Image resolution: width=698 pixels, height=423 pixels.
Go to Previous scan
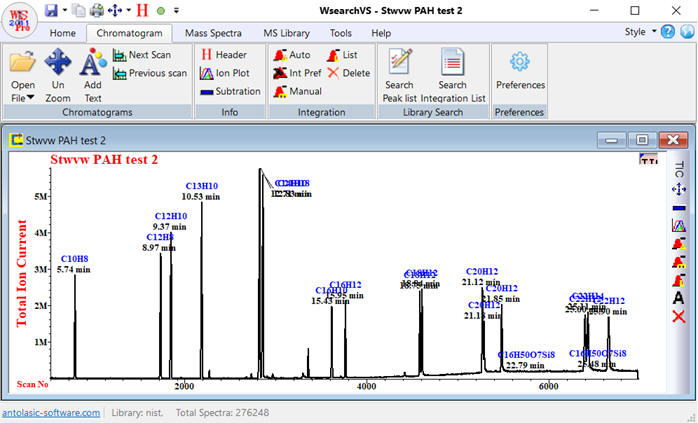pos(148,73)
